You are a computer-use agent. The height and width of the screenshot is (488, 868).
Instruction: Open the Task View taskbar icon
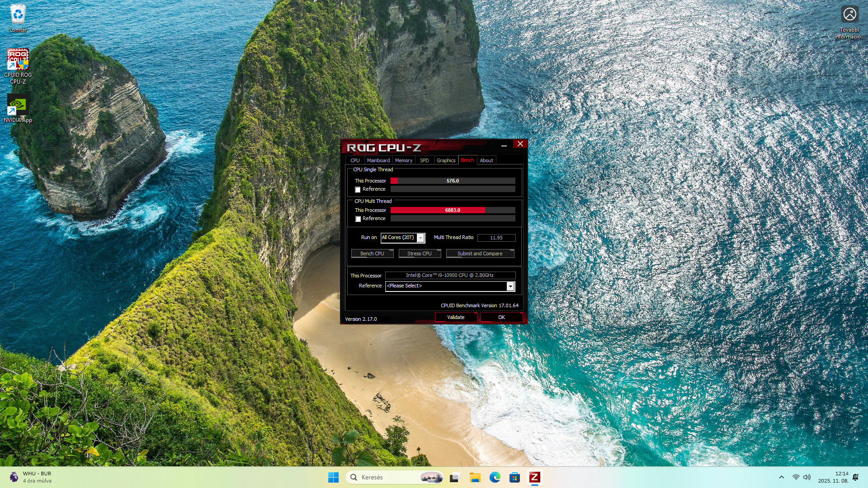tap(454, 477)
